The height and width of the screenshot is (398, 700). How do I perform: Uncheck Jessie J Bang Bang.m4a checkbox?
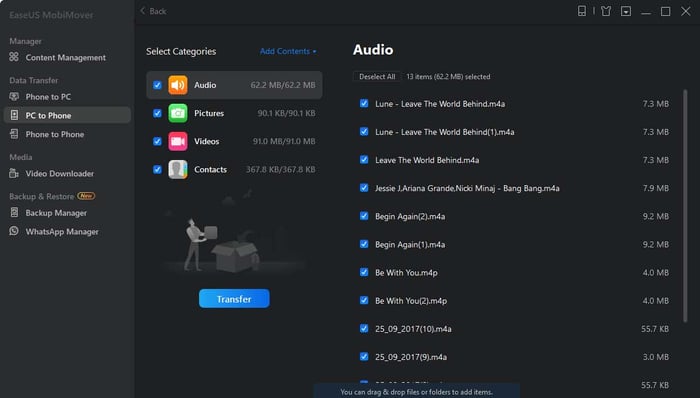pos(364,188)
